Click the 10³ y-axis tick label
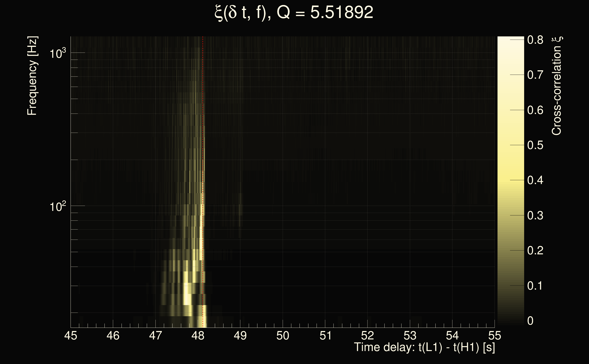This screenshot has width=589, height=364. point(57,53)
